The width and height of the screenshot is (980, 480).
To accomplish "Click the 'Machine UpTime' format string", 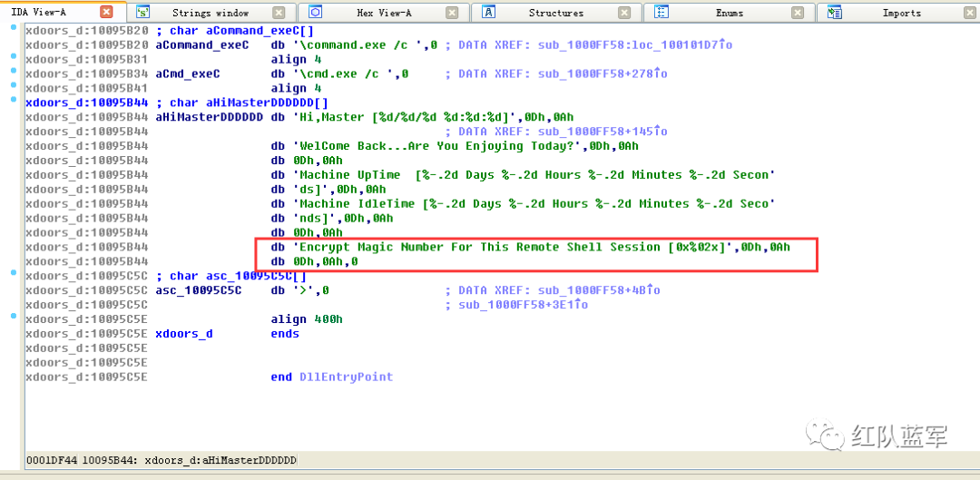I will coord(534,174).
